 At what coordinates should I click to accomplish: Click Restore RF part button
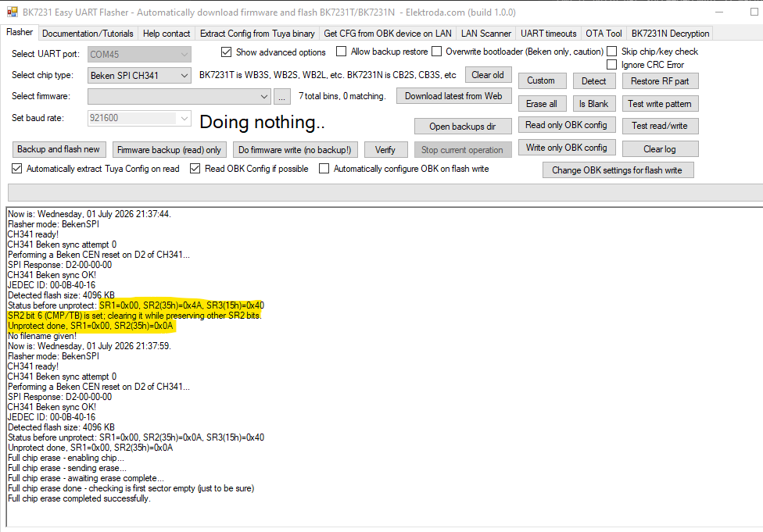pyautogui.click(x=660, y=81)
